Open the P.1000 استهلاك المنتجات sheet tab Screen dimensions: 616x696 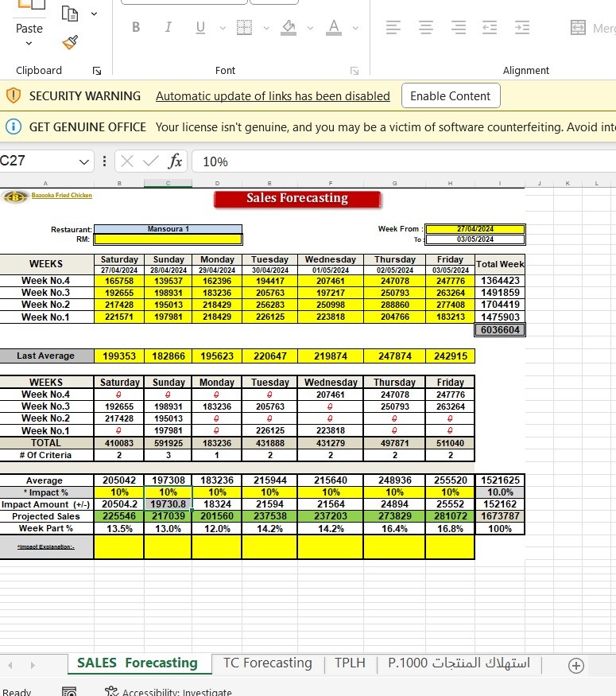[x=459, y=663]
